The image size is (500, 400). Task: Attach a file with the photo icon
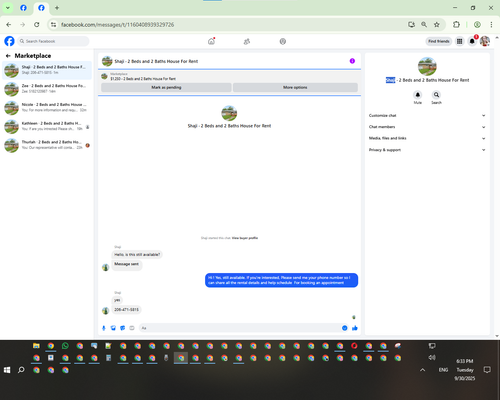click(113, 328)
